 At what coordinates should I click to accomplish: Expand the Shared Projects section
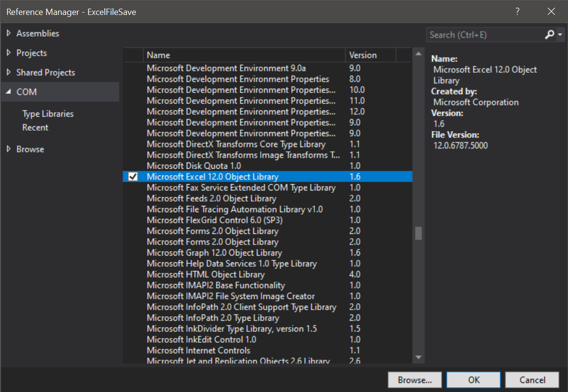coord(9,72)
